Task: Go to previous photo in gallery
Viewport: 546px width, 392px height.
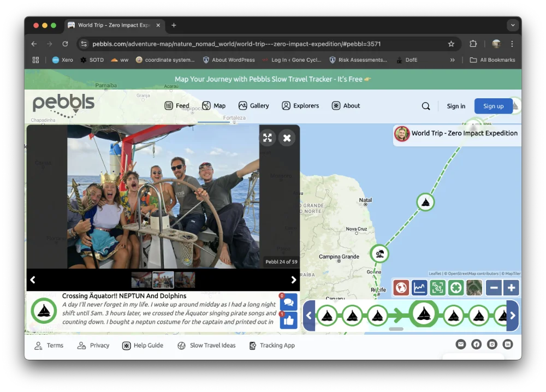Action: pyautogui.click(x=33, y=280)
